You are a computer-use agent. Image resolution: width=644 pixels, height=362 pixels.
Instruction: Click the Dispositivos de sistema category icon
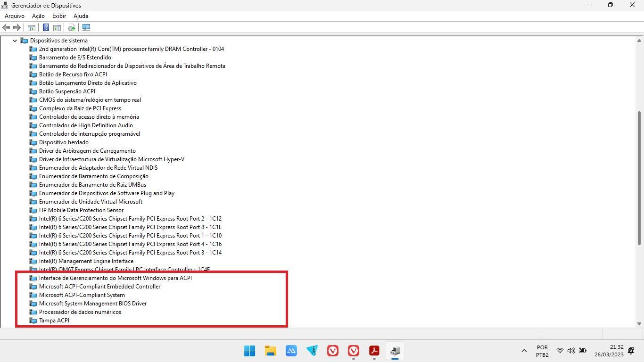point(24,41)
